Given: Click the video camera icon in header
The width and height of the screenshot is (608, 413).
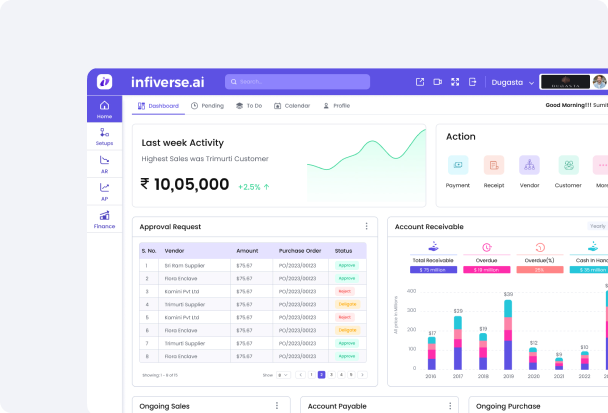Looking at the screenshot, I should point(438,82).
